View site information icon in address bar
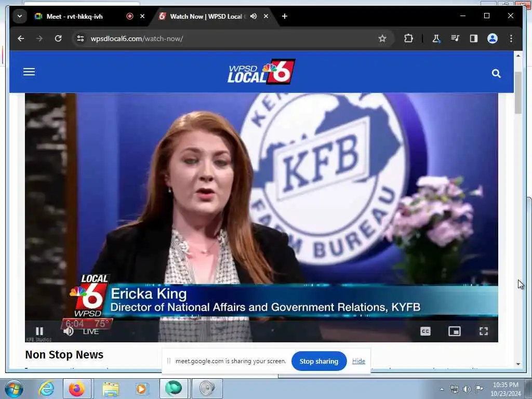532x399 pixels. pos(81,38)
